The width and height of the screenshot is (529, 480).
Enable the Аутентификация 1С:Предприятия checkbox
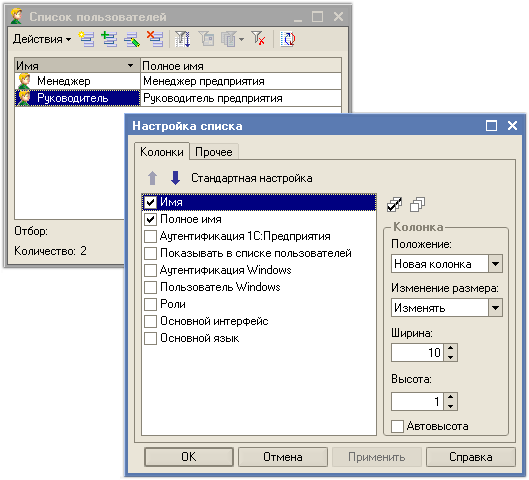150,236
